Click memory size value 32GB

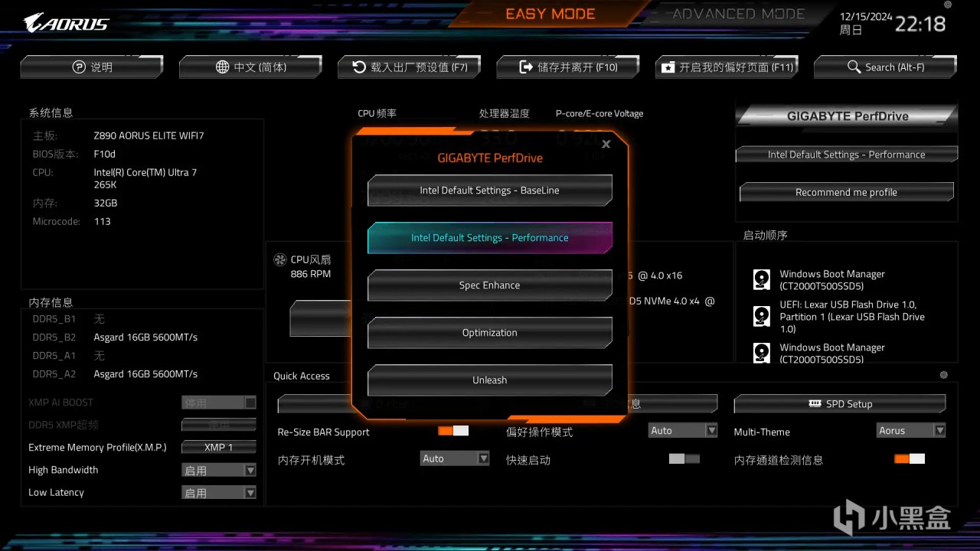[105, 203]
